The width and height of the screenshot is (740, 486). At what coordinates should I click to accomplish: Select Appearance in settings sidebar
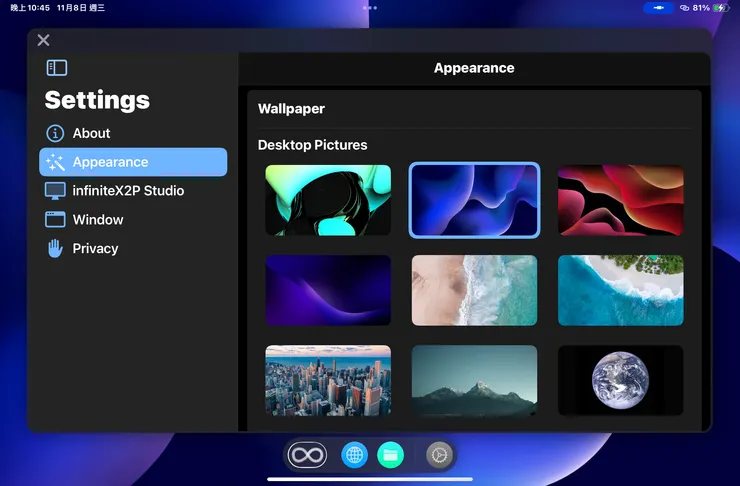133,162
